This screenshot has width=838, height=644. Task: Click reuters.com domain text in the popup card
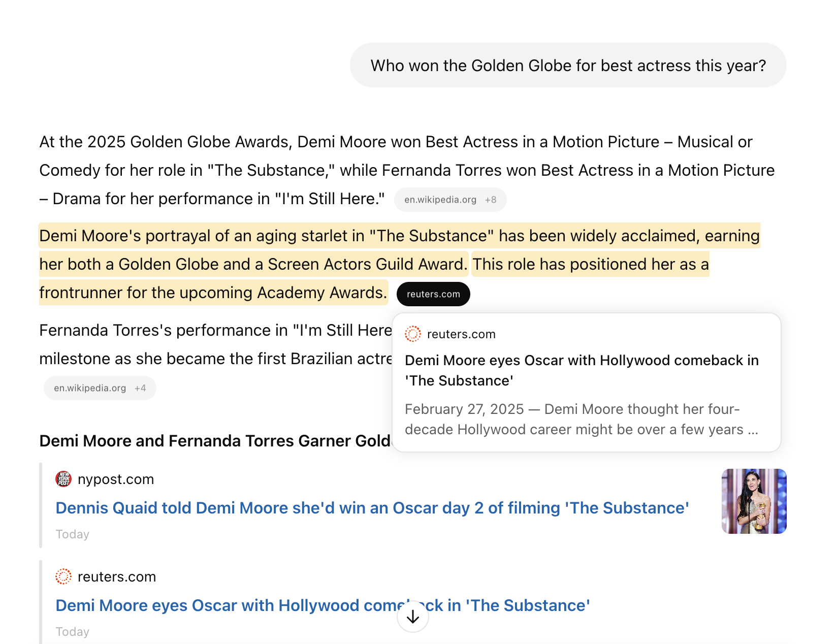pos(461,334)
